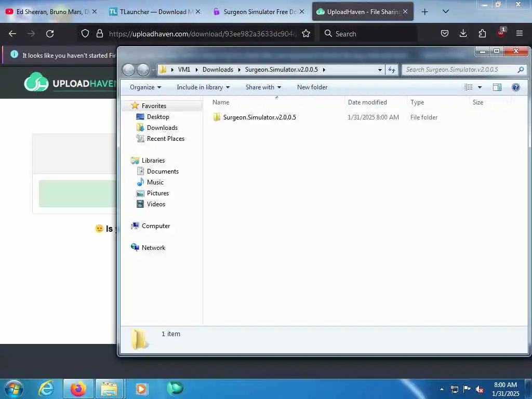
Task: Open Firefox downloads panel
Action: (x=463, y=33)
